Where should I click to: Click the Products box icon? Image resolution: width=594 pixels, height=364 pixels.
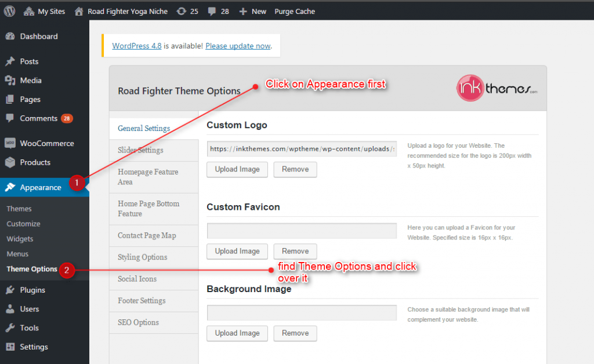(10, 162)
